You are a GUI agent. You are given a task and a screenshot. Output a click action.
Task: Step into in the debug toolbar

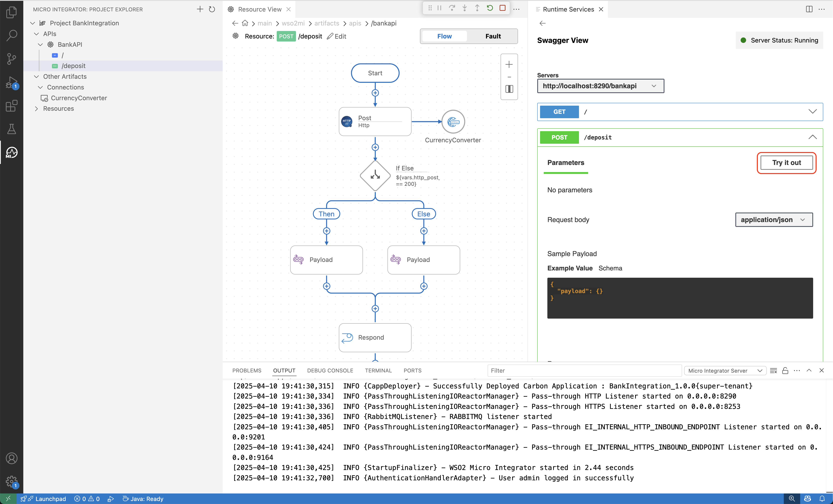(x=465, y=8)
